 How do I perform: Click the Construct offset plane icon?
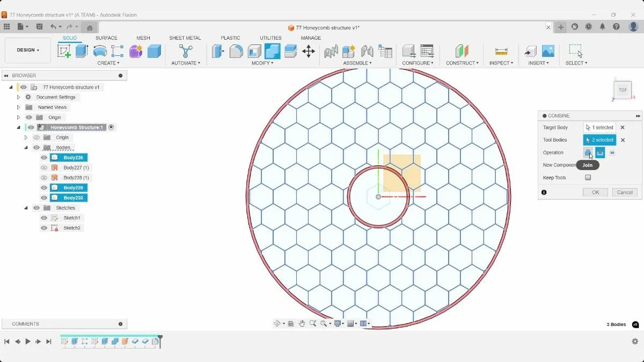tap(462, 51)
